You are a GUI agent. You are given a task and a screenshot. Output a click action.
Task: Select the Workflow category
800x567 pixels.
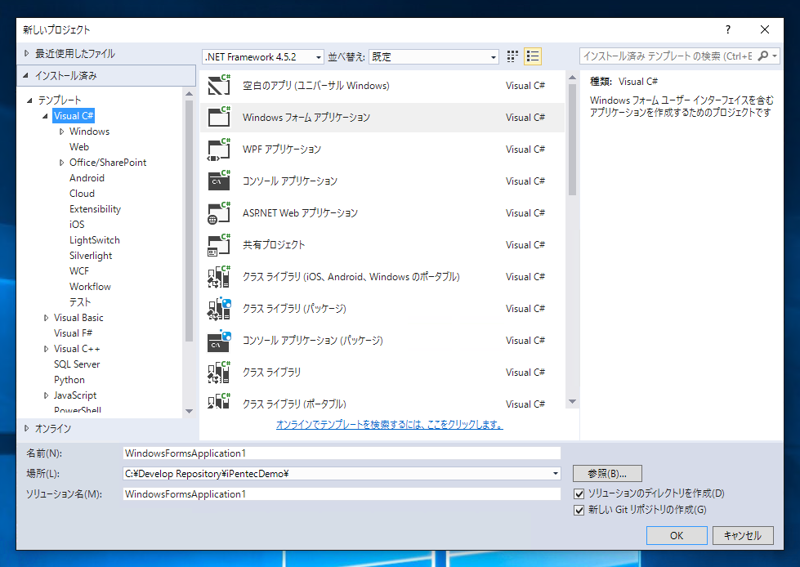tap(90, 286)
